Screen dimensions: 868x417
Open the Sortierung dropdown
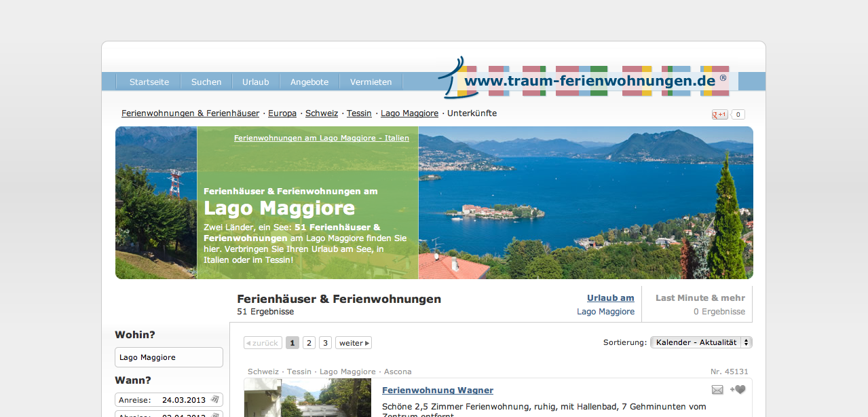[x=701, y=342]
